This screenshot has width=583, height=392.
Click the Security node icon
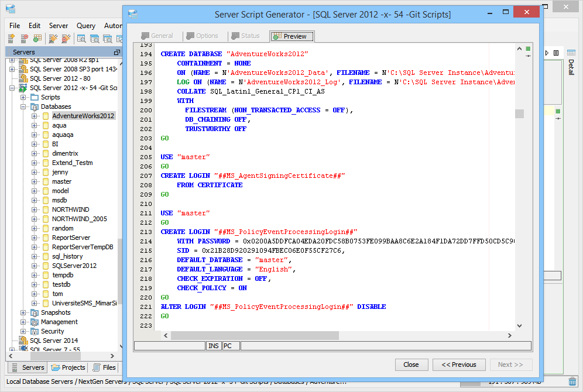[x=35, y=331]
